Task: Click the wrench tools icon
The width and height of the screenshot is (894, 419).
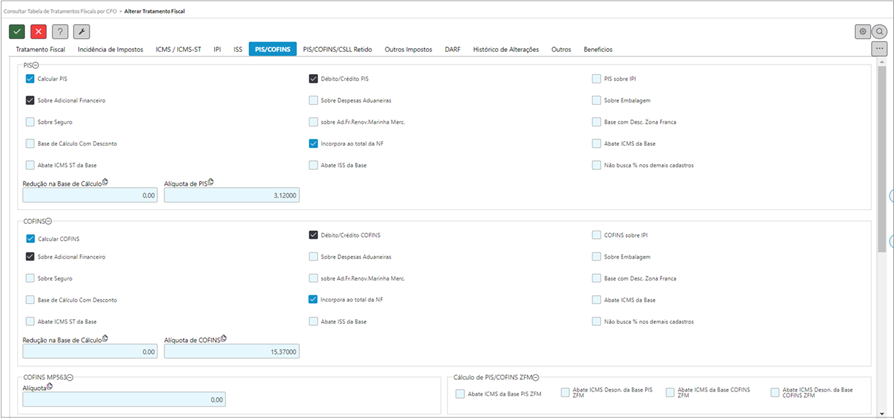Action: 81,32
